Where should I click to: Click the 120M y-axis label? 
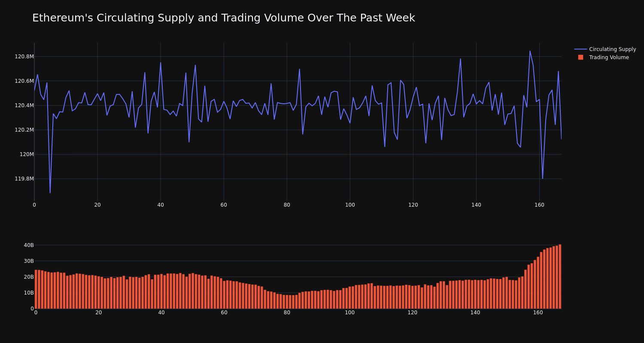27,154
